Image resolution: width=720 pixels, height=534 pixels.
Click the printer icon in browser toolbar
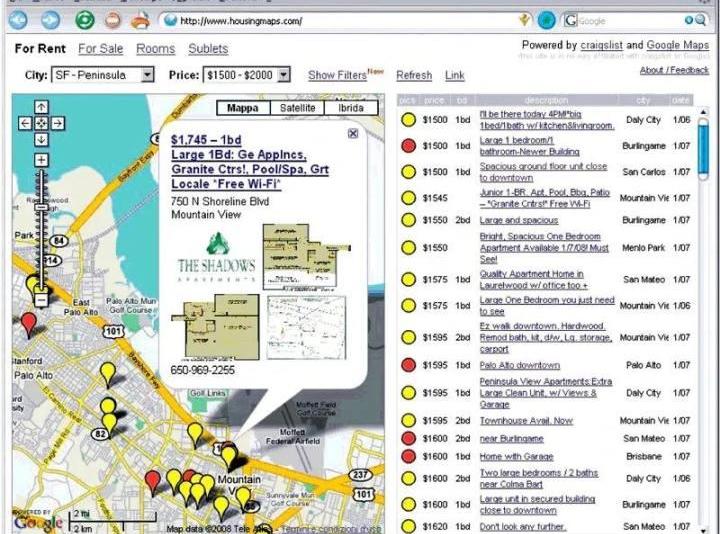coord(141,20)
